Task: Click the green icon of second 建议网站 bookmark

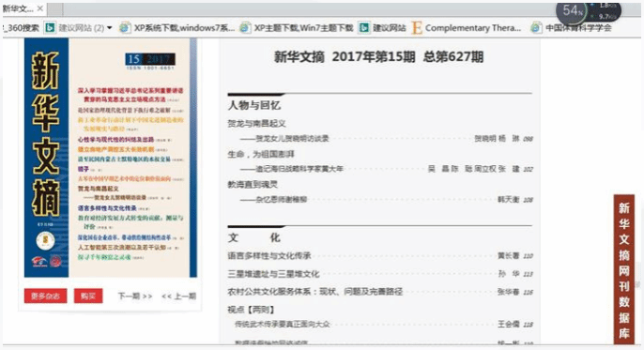Action: point(364,28)
